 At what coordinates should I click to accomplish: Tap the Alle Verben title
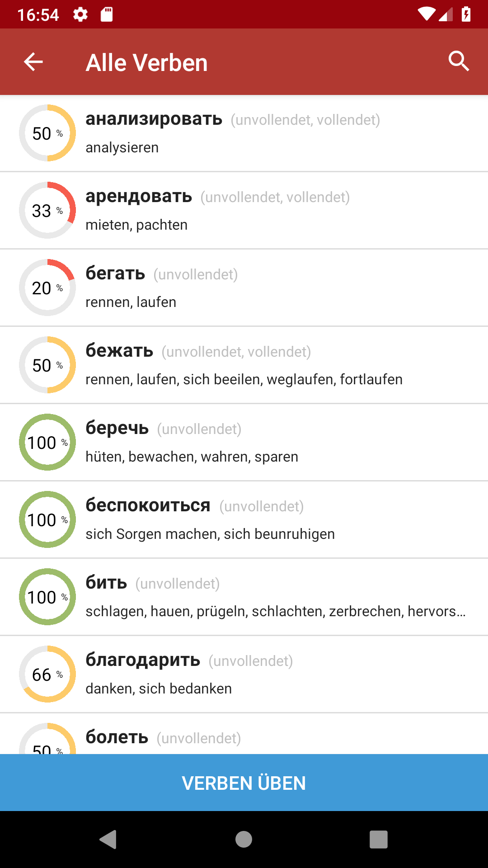coord(147,62)
